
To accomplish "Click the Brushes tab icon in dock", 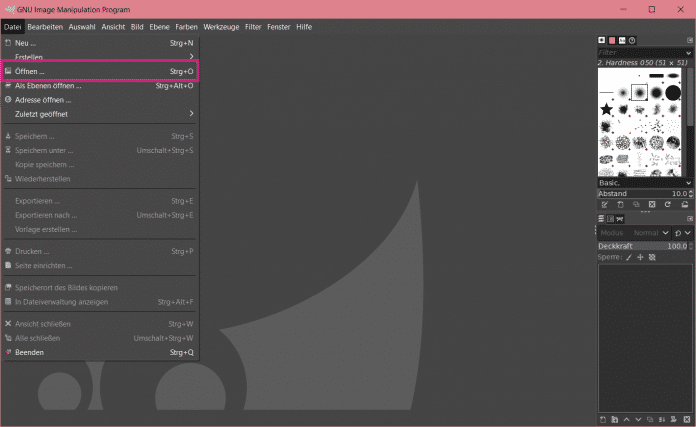I will click(602, 40).
